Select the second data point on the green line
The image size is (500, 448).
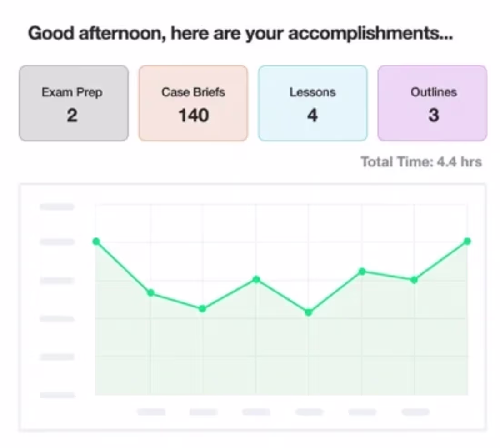point(150,293)
